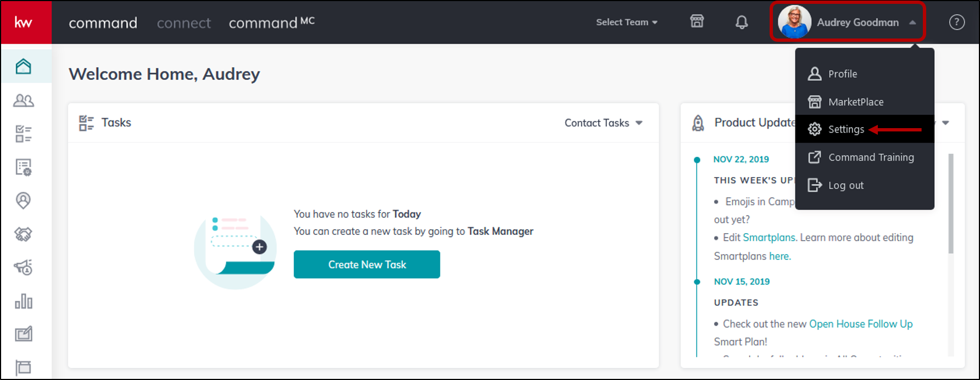Image resolution: width=980 pixels, height=380 pixels.
Task: Open notifications bell icon
Action: pyautogui.click(x=742, y=22)
